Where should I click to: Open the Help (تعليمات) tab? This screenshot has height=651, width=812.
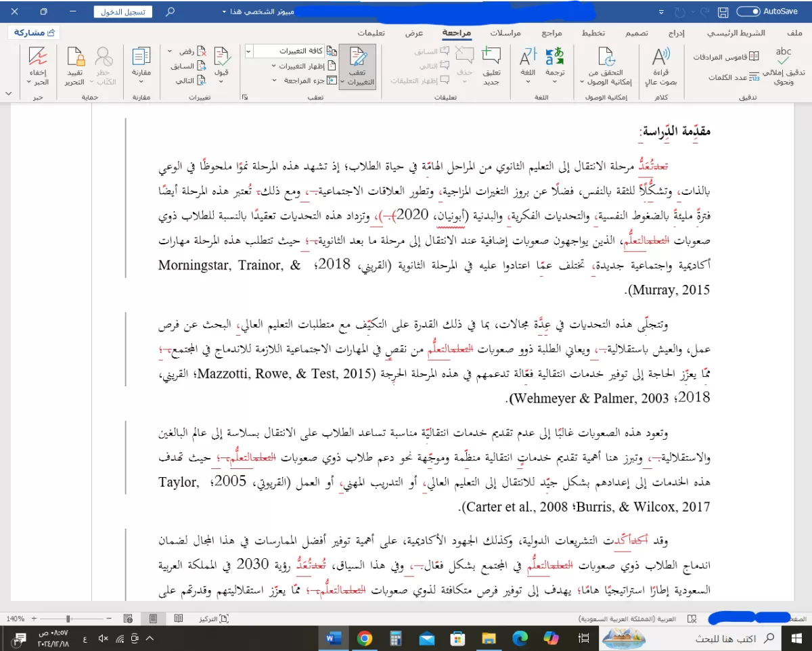pyautogui.click(x=372, y=33)
